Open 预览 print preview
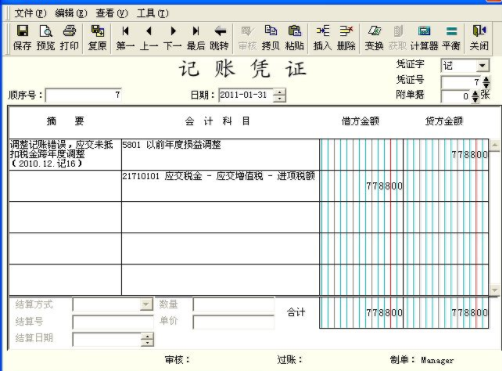 click(x=46, y=38)
